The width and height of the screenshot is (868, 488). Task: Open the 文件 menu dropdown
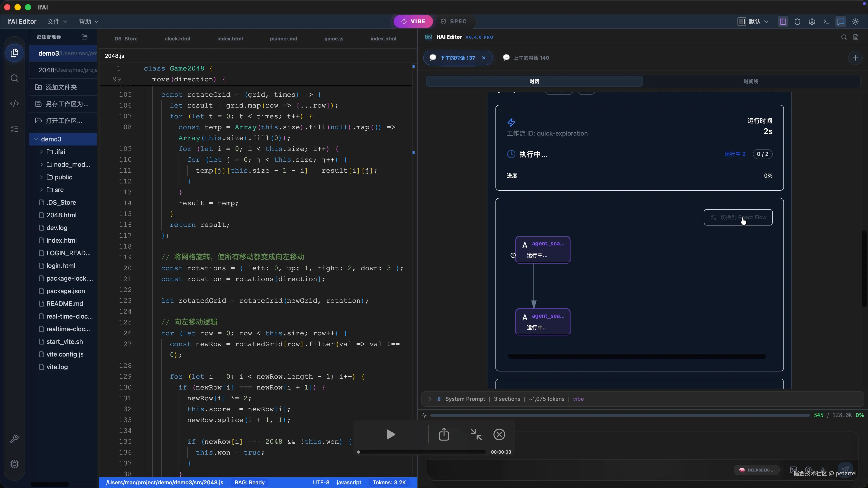tap(57, 21)
